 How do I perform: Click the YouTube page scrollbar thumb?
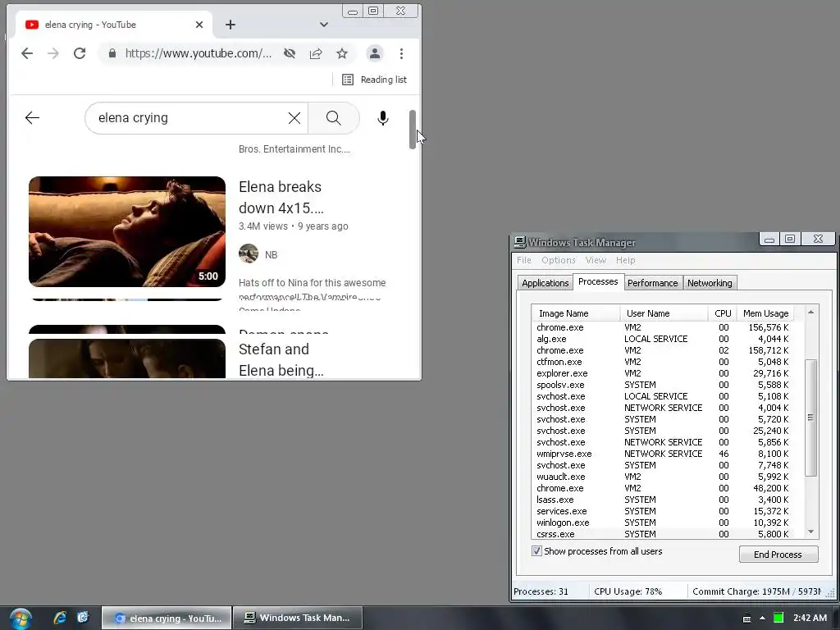pos(413,130)
